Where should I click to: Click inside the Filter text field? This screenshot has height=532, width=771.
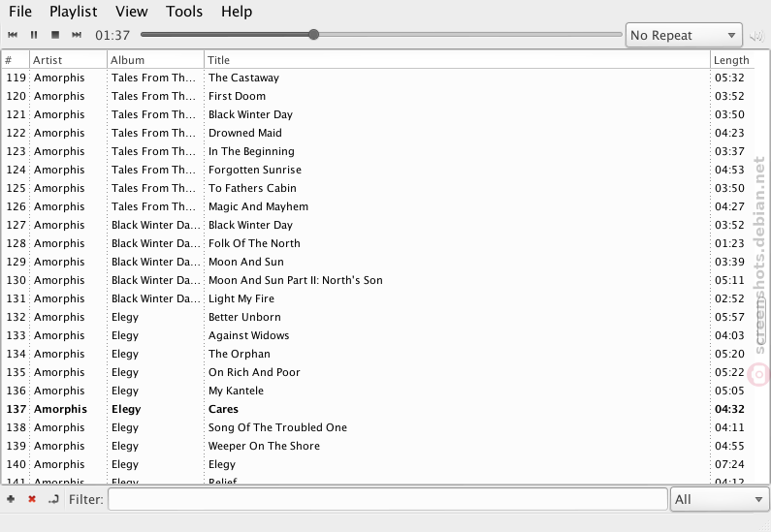point(388,500)
